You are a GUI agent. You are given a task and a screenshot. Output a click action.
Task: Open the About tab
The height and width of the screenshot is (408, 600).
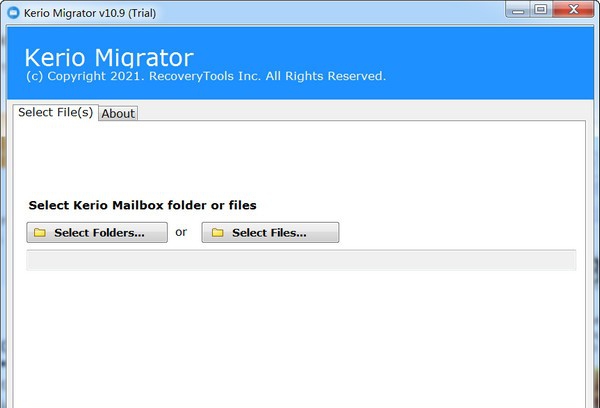point(118,113)
